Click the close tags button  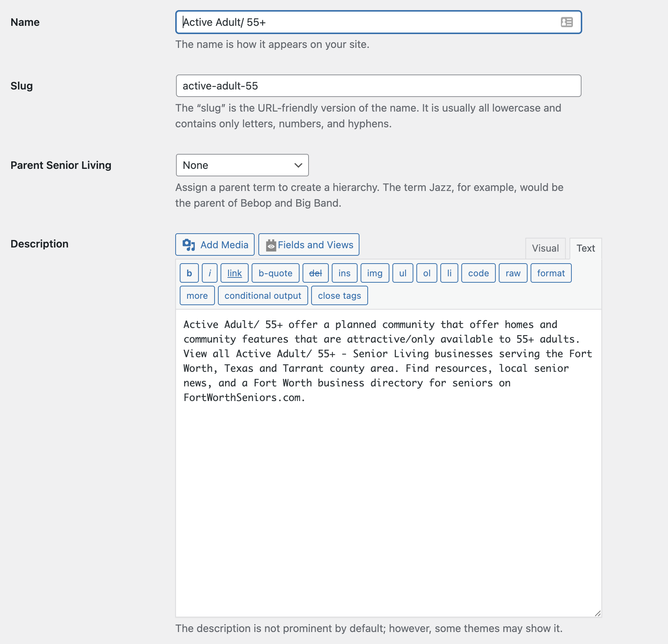coord(340,295)
